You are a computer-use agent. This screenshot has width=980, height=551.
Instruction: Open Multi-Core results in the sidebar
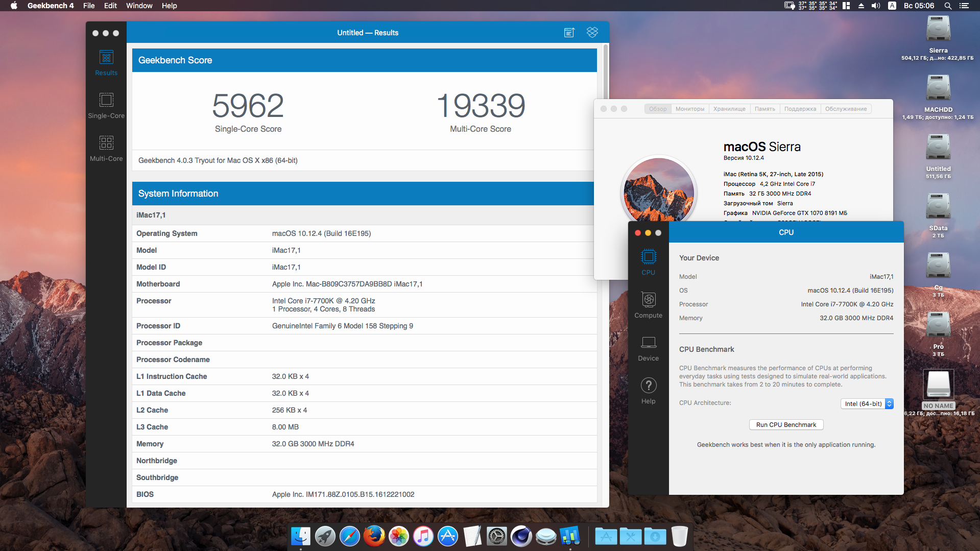click(x=106, y=149)
